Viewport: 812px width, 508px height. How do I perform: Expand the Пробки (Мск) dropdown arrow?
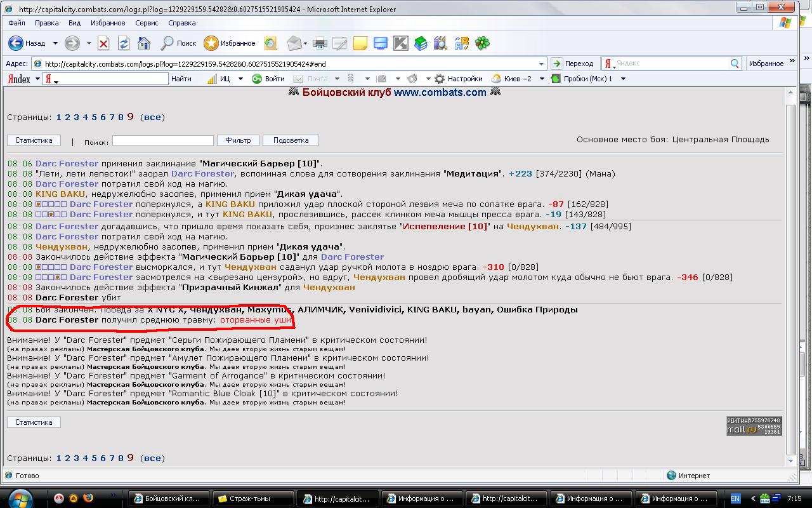[623, 79]
